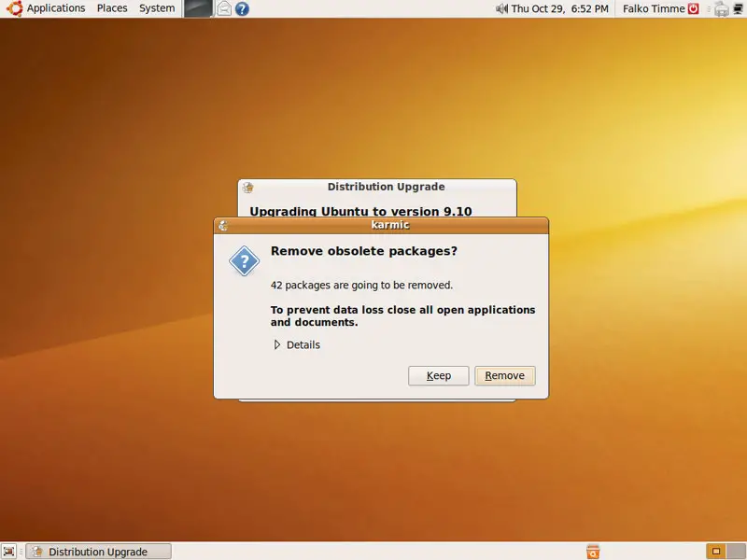Open the Applications menu
This screenshot has width=747, height=560.
coord(56,8)
